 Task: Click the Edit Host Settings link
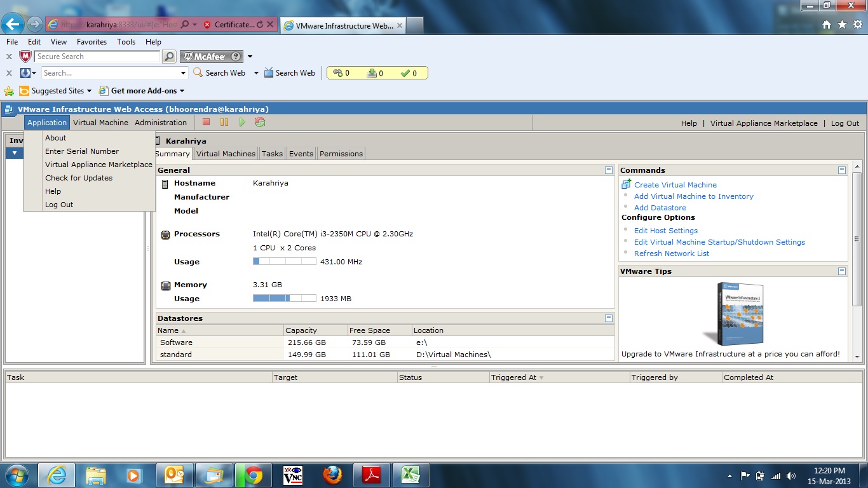[666, 231]
